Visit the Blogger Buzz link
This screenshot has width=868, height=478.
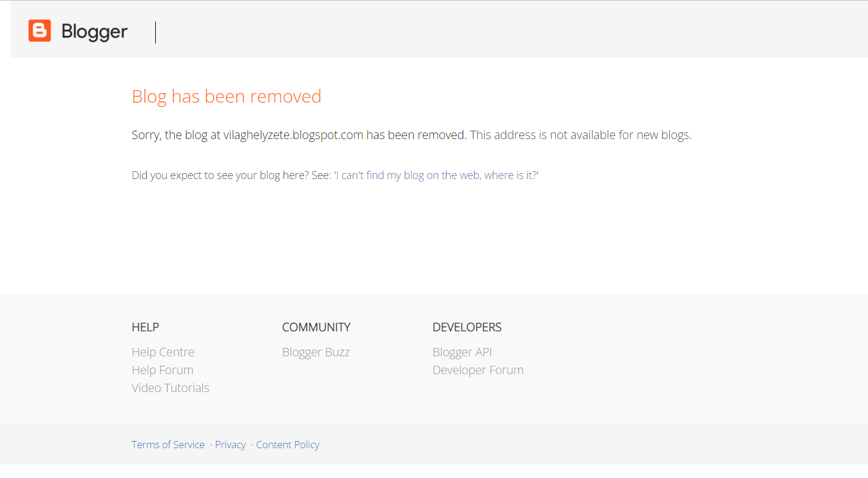tap(316, 352)
